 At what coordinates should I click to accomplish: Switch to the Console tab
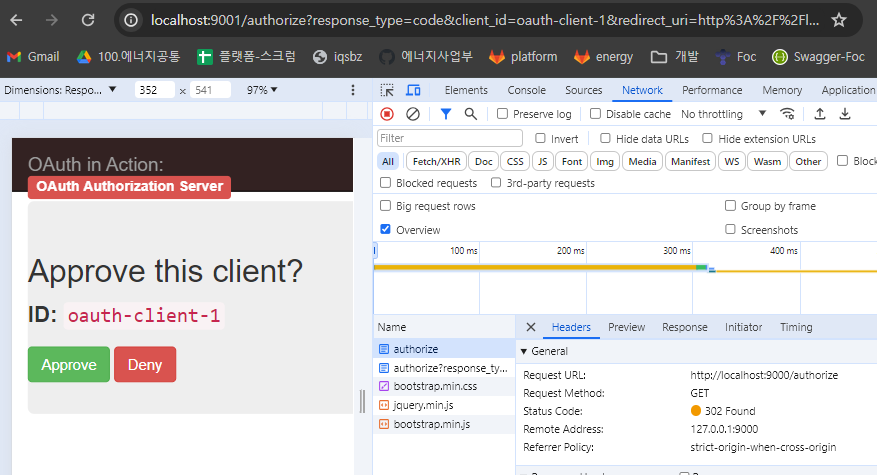526,90
